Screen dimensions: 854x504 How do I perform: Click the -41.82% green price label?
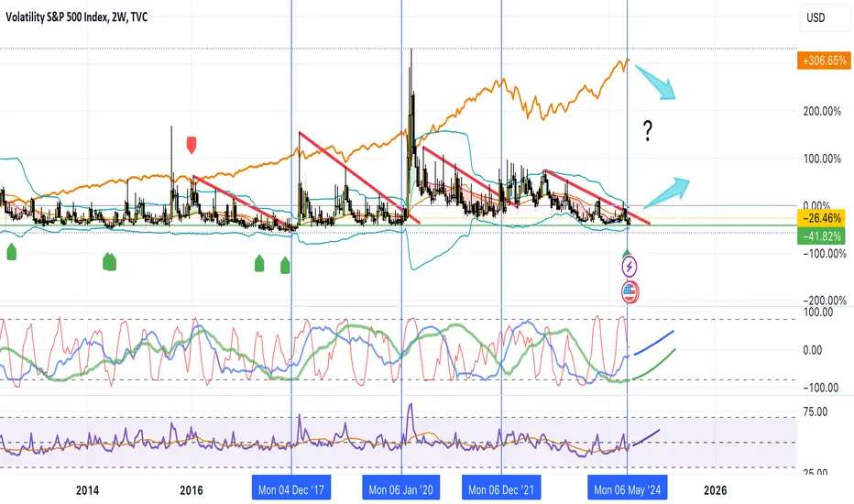821,236
